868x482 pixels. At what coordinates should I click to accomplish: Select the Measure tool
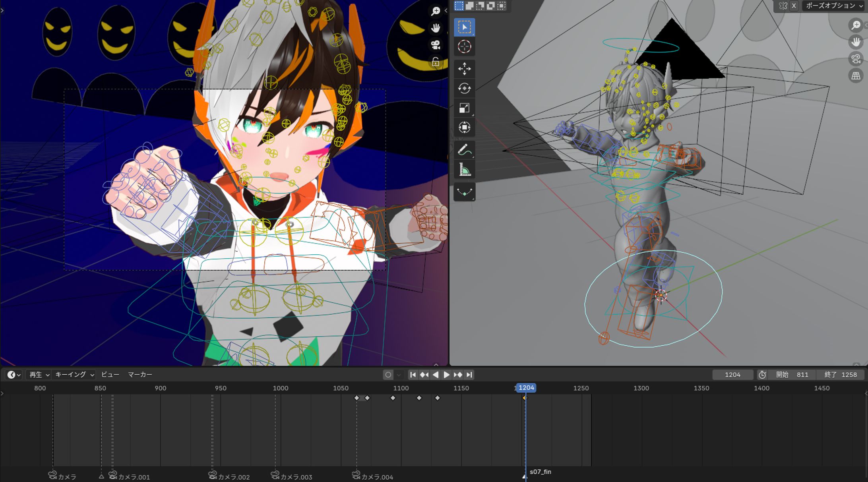click(464, 170)
